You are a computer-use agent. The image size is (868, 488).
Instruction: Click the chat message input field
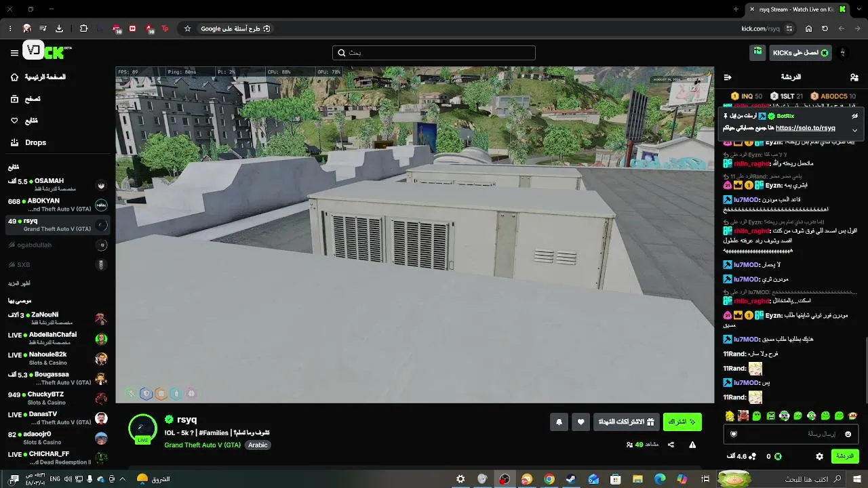[791, 434]
